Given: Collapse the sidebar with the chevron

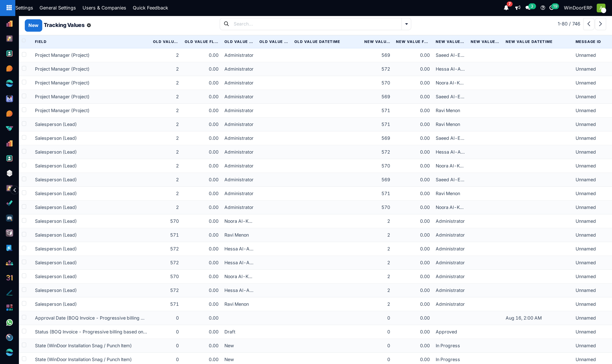Looking at the screenshot, I should pos(15,190).
